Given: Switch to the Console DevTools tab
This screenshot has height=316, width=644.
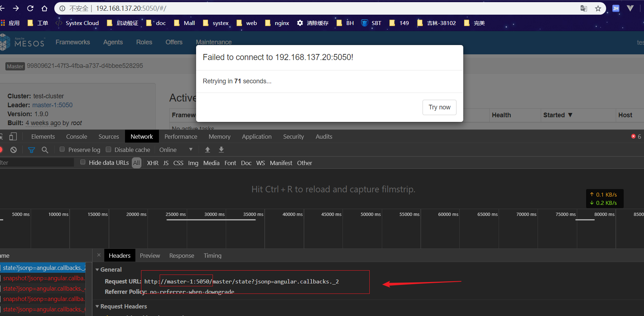Looking at the screenshot, I should tap(76, 137).
